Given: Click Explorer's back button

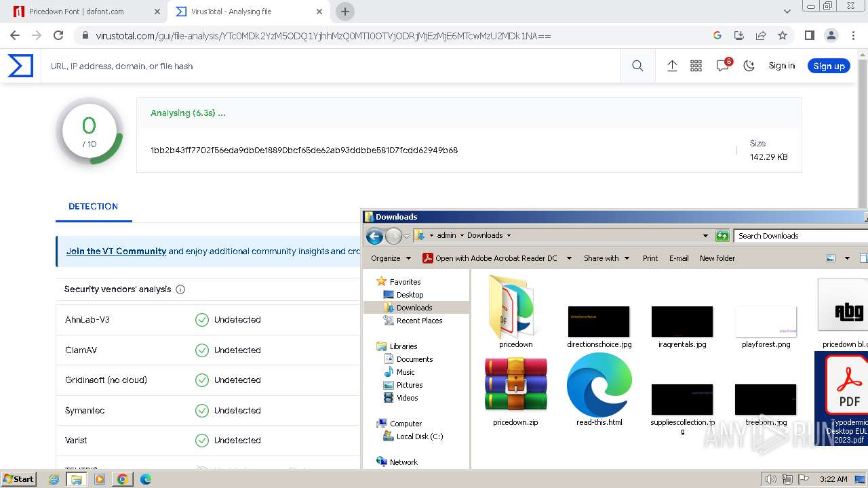Looking at the screenshot, I should coord(374,236).
